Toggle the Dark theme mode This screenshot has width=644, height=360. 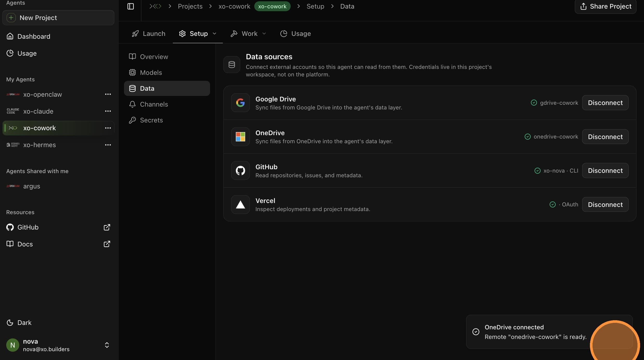click(19, 323)
